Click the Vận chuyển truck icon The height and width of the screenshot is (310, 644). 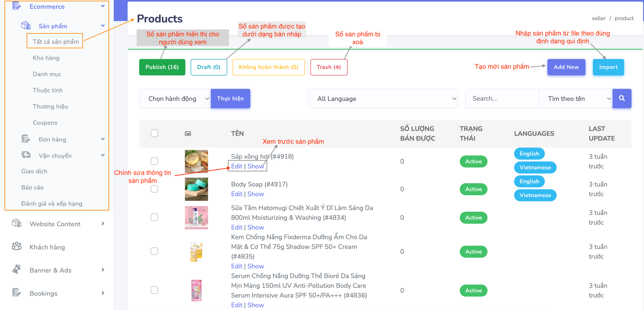(26, 155)
